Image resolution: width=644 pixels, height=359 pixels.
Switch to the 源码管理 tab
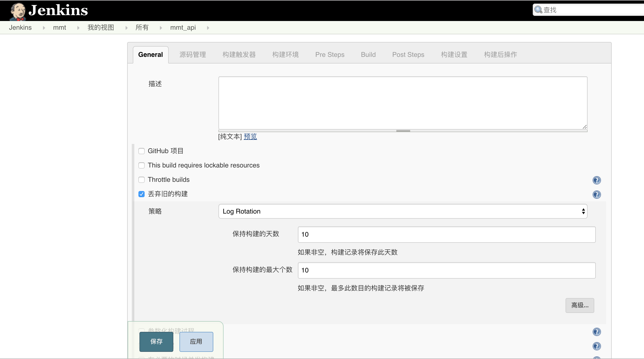[193, 55]
